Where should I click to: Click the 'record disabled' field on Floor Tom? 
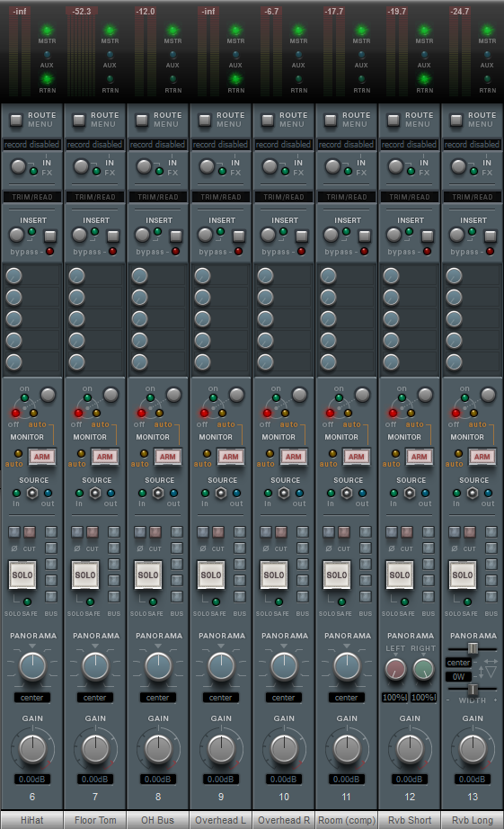[x=95, y=145]
